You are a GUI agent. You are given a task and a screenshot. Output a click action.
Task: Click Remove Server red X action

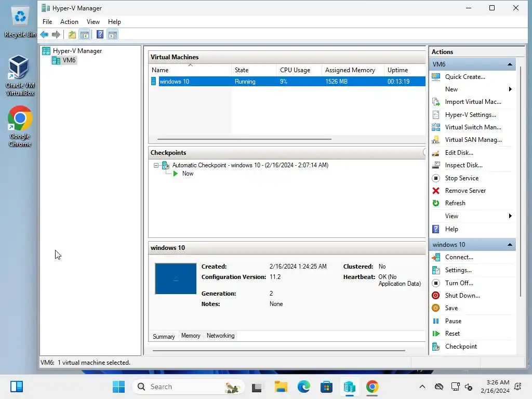(465, 191)
